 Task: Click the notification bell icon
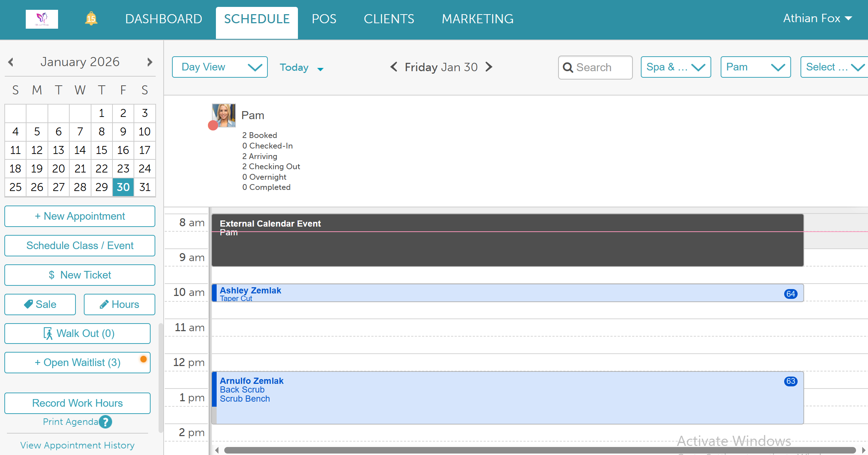pyautogui.click(x=91, y=19)
